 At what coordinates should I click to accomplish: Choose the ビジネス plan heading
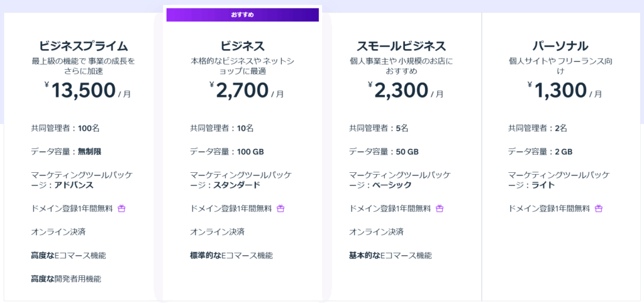242,45
